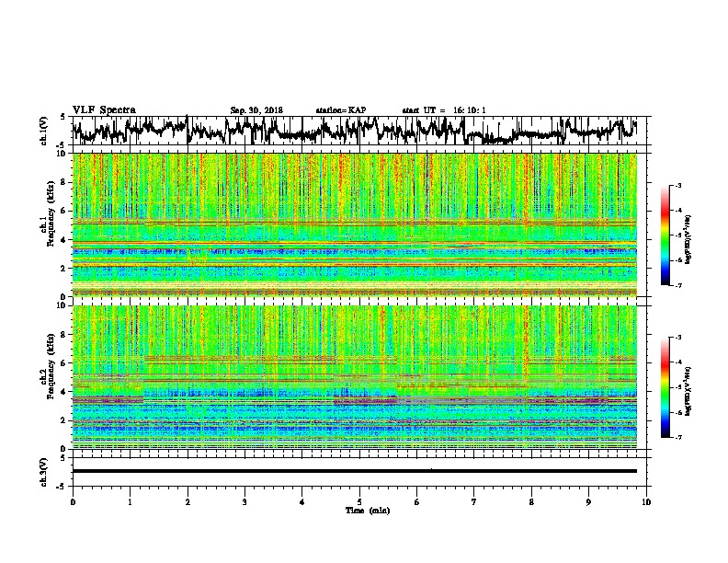Click the "-3" label on ch.2 colorbar
This screenshot has height=563, width=728.
coord(678,338)
